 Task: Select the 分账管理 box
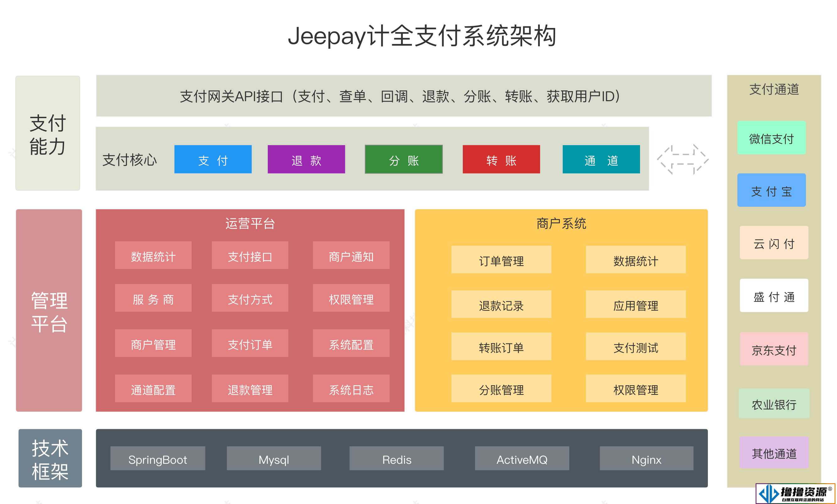pos(501,389)
